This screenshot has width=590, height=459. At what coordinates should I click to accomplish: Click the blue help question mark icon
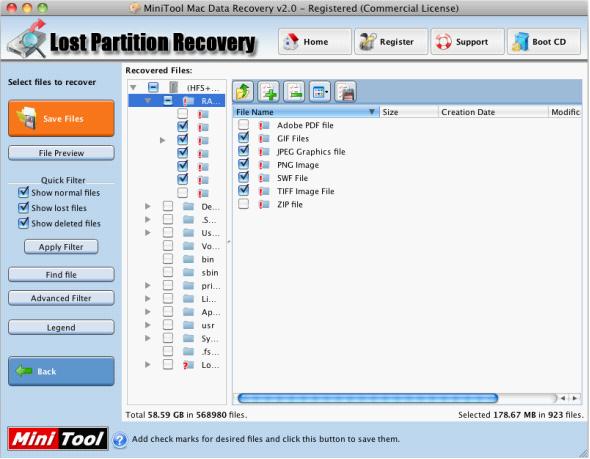pos(120,440)
